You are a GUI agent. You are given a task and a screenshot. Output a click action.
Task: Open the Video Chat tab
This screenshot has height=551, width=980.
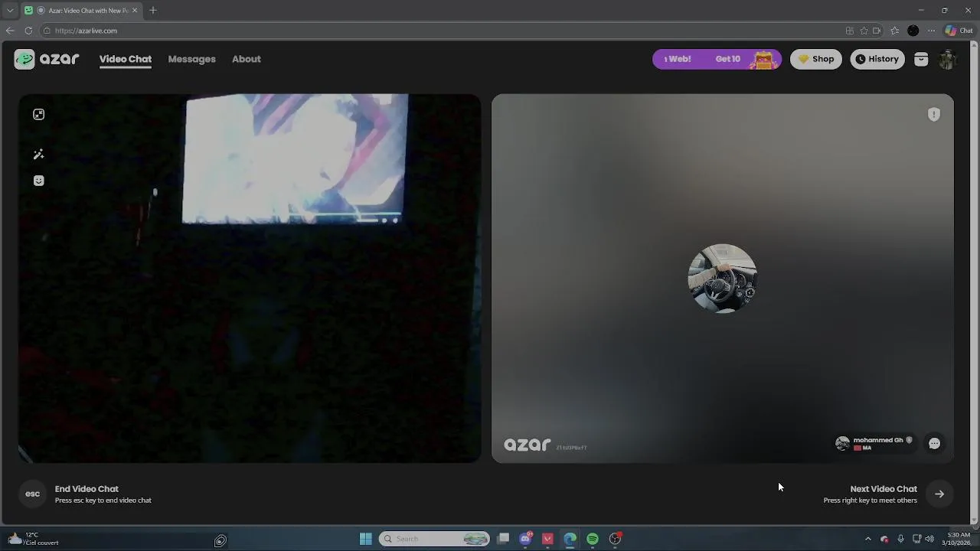[x=126, y=59]
